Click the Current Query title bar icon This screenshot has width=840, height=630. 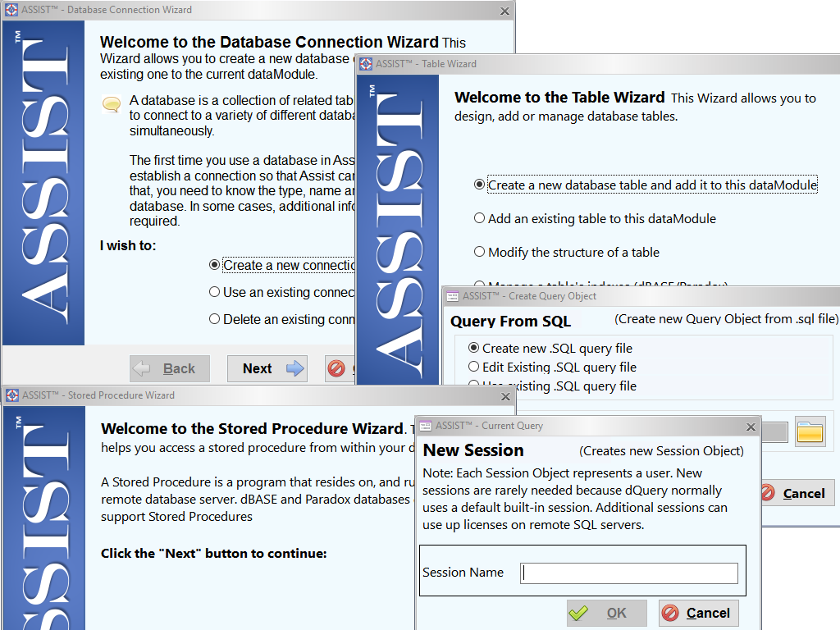(x=426, y=426)
